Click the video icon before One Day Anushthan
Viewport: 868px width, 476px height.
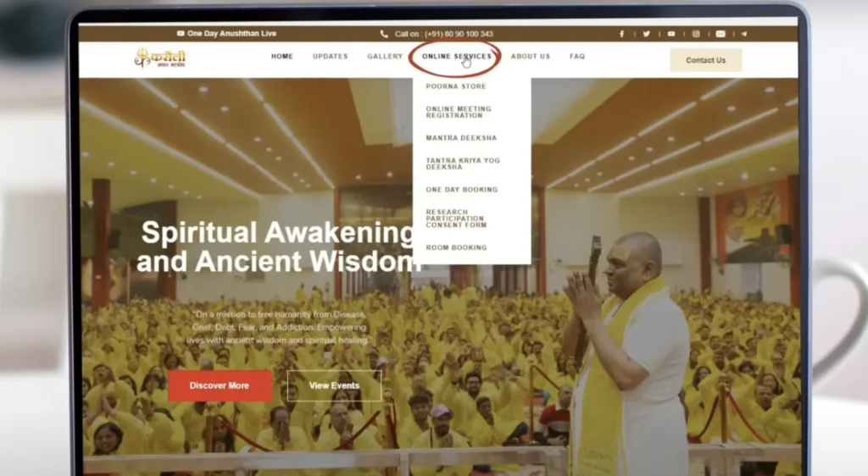[181, 33]
